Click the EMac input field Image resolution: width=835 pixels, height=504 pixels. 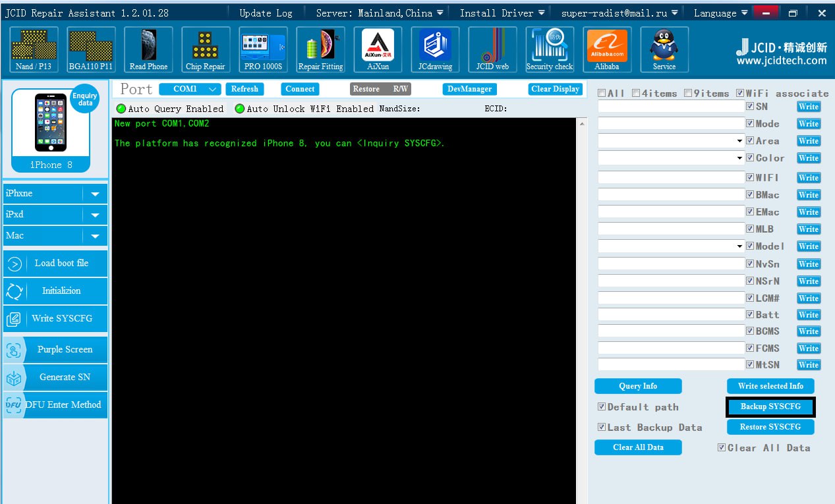point(671,211)
